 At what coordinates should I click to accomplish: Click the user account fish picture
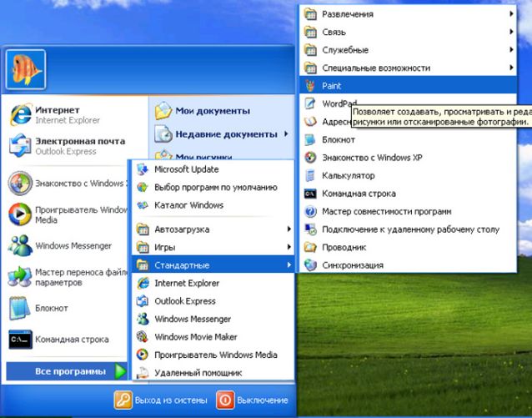click(x=26, y=69)
